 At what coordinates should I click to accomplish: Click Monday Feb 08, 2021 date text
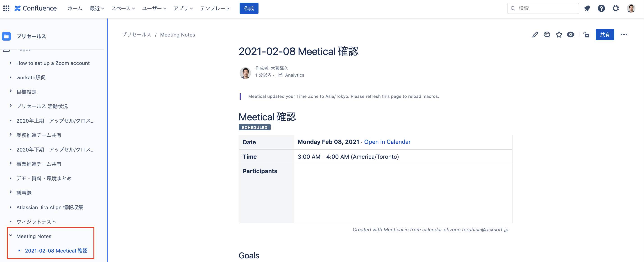[x=328, y=142]
